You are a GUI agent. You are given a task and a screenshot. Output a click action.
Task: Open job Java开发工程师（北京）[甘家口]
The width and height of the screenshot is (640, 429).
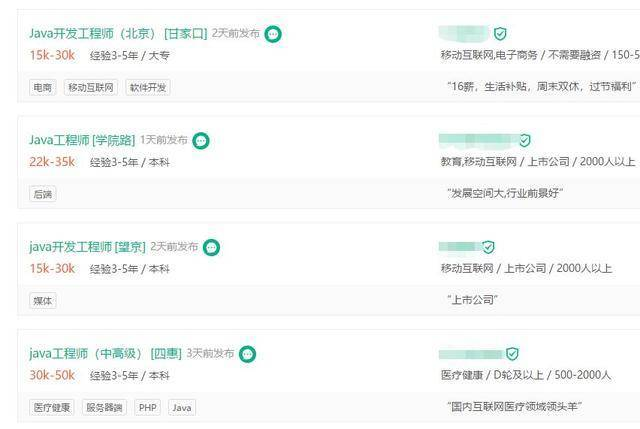(118, 33)
